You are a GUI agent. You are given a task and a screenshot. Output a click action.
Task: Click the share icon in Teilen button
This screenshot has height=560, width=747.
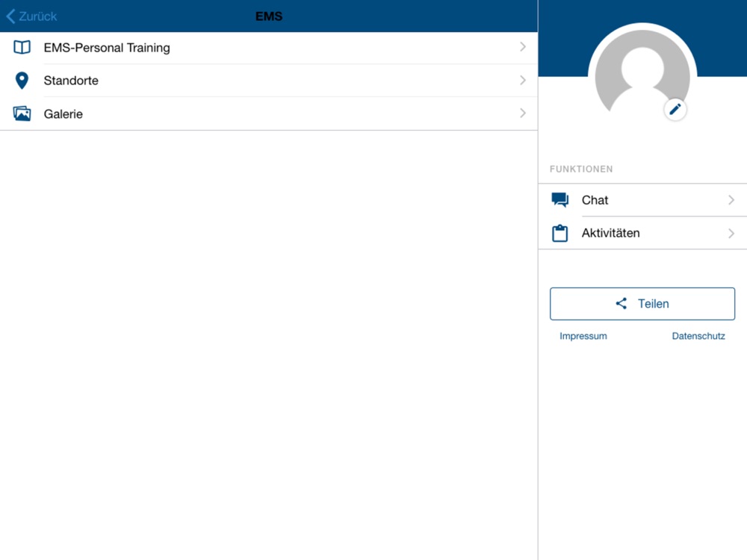(x=622, y=303)
